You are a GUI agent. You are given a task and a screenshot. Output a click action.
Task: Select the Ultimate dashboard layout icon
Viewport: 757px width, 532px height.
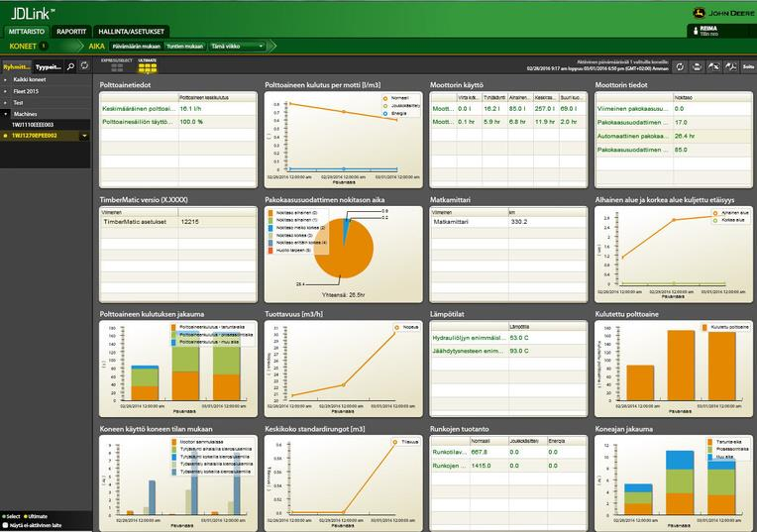click(148, 65)
